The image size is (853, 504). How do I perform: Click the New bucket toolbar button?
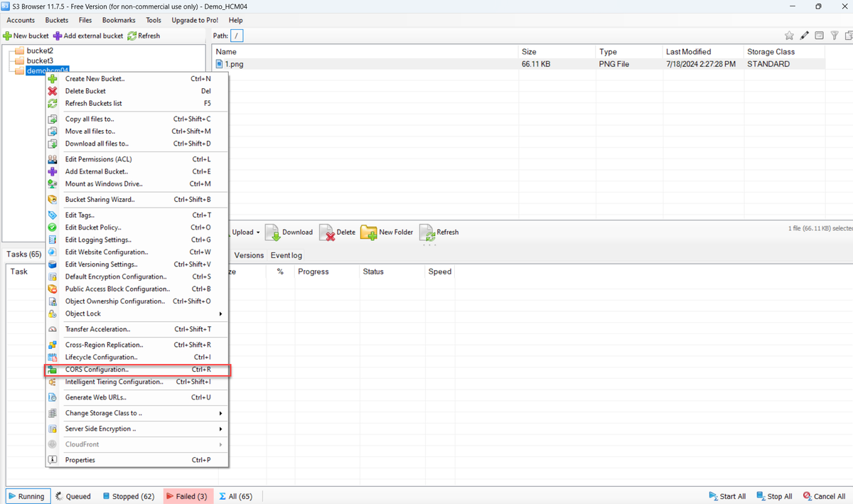(26, 36)
